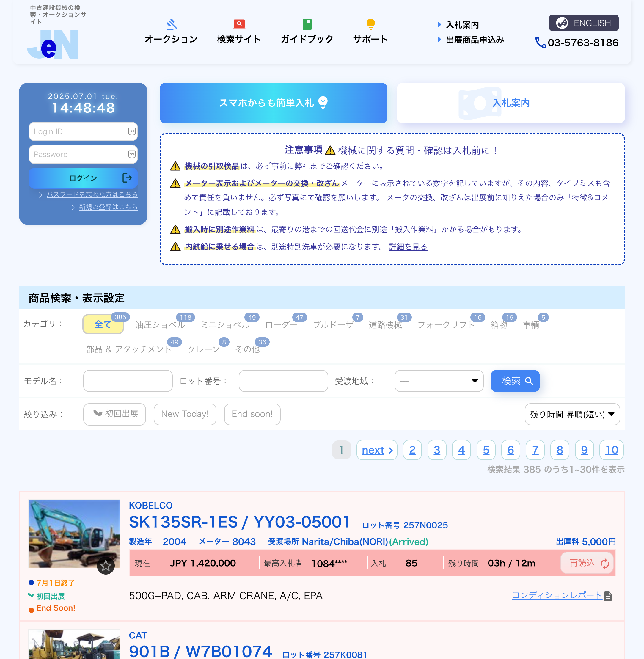Toggle the New Today! filter
The width and height of the screenshot is (644, 659).
[x=185, y=414]
